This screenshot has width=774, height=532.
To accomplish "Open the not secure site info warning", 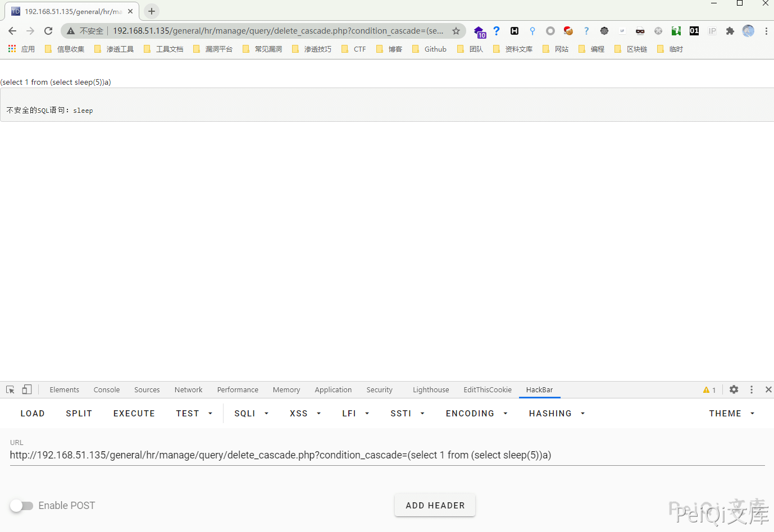I will point(85,31).
